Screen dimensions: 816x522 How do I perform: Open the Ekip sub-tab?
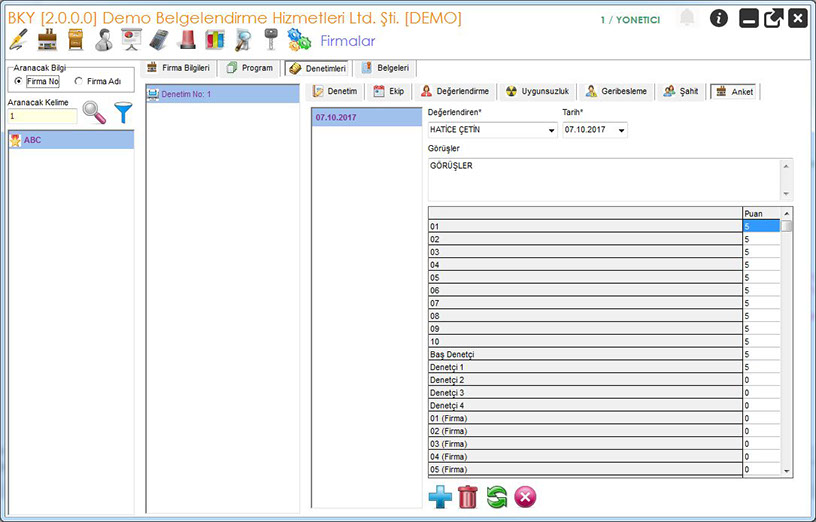click(389, 91)
